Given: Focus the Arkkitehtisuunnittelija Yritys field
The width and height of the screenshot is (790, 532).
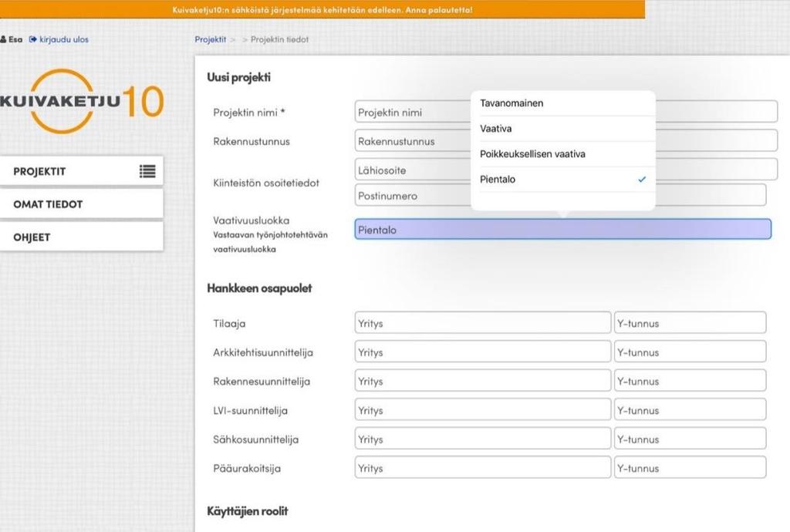Looking at the screenshot, I should [483, 352].
